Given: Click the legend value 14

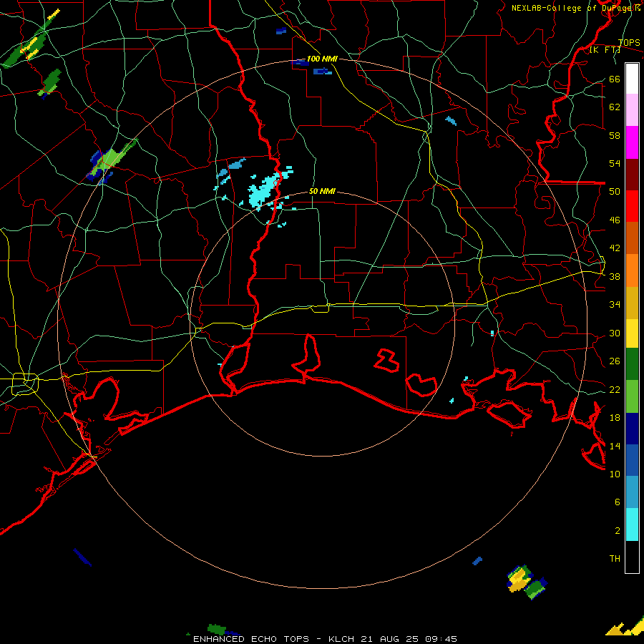Looking at the screenshot, I should 615,446.
